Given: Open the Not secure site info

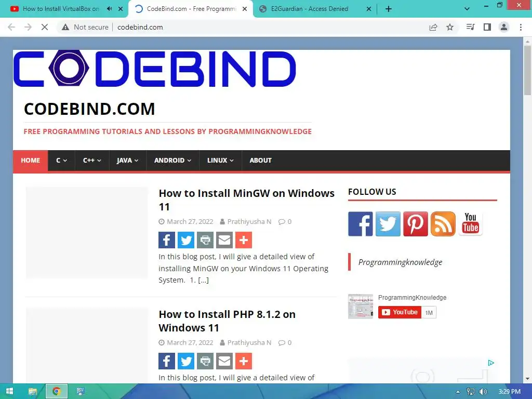Looking at the screenshot, I should pos(85,27).
